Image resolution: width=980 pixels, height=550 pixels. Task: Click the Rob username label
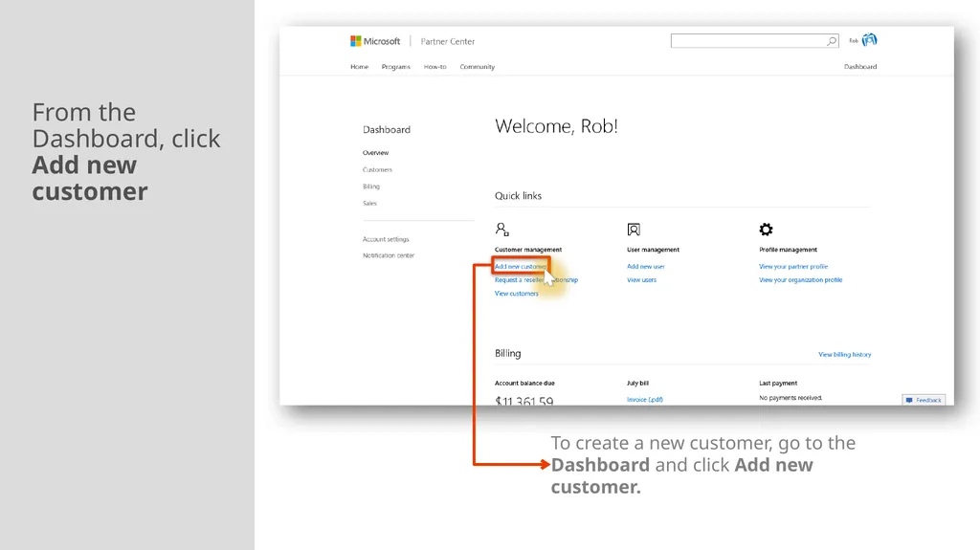(x=853, y=40)
